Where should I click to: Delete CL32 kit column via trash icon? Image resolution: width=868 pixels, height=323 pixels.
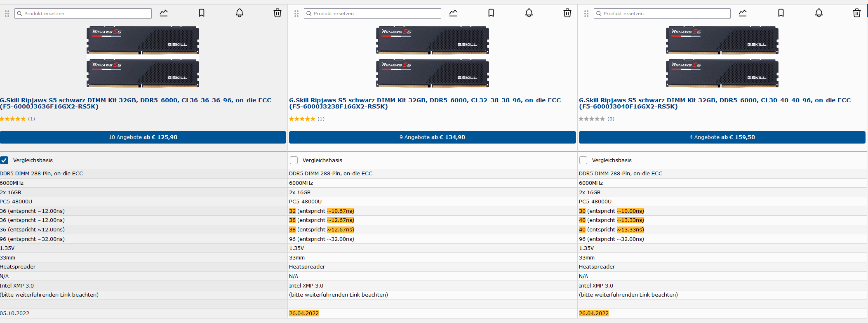pyautogui.click(x=567, y=13)
